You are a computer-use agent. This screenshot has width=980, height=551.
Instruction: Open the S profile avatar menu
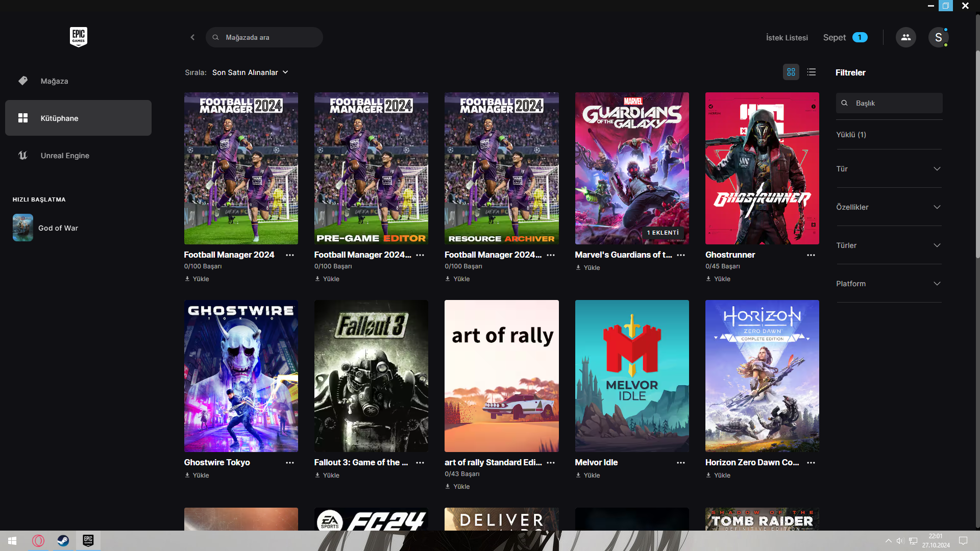click(938, 37)
